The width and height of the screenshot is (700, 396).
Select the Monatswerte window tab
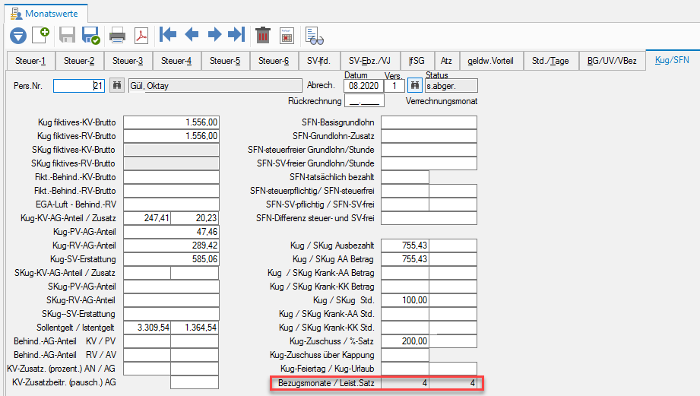pyautogui.click(x=46, y=13)
